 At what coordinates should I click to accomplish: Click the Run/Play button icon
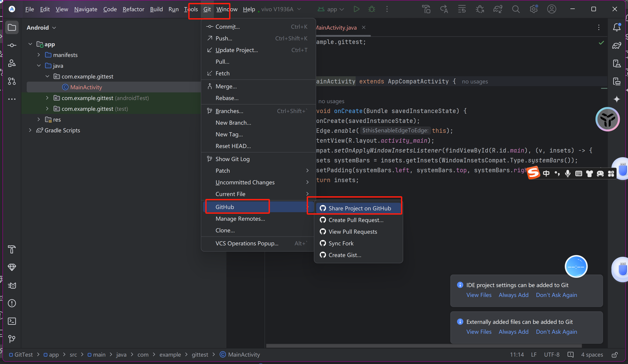[x=356, y=9]
